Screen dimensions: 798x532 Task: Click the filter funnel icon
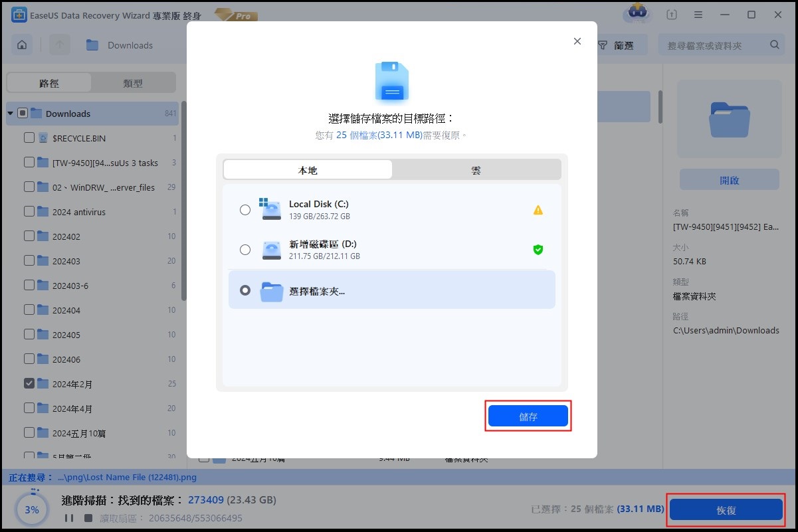click(603, 45)
